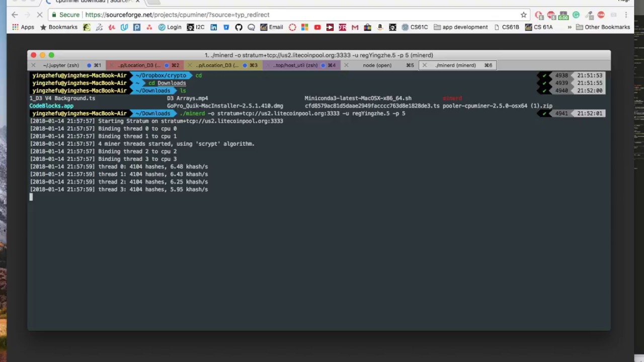The height and width of the screenshot is (362, 644).
Task: Click the '4 miner threads started' log line
Action: coord(142,144)
